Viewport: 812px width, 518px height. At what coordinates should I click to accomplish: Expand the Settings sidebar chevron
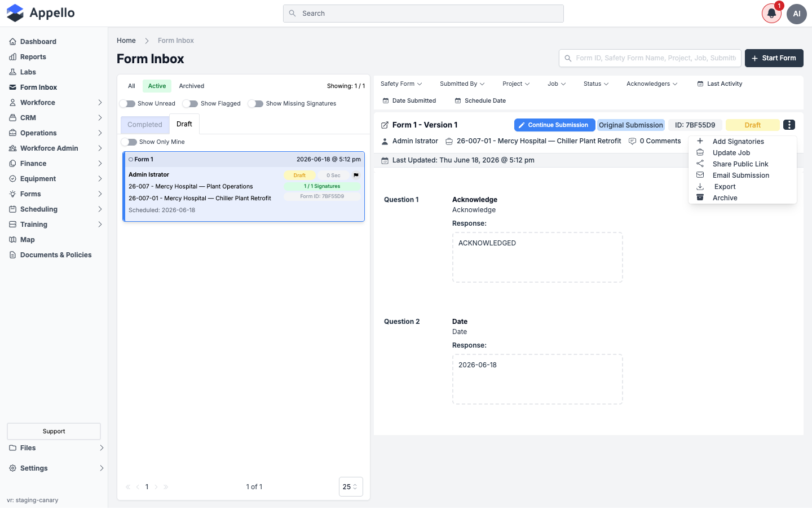pos(101,468)
